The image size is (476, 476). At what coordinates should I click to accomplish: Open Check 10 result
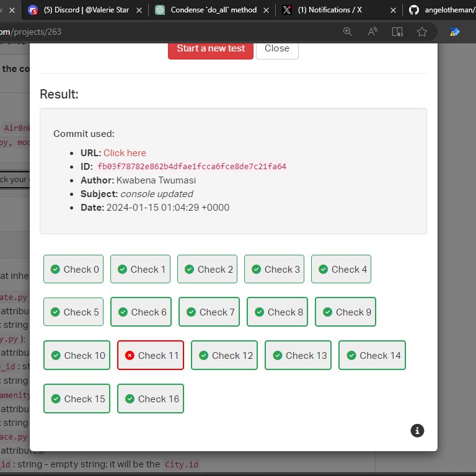(x=77, y=355)
